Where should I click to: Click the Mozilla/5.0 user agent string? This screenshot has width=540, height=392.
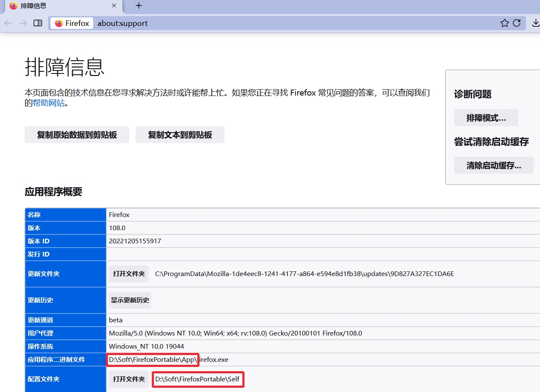point(236,333)
